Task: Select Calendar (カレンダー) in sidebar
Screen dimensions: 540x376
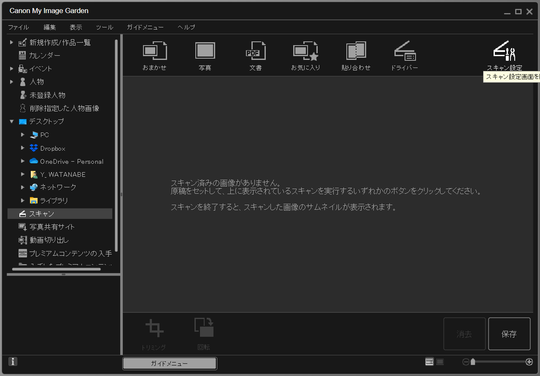Action: click(44, 55)
